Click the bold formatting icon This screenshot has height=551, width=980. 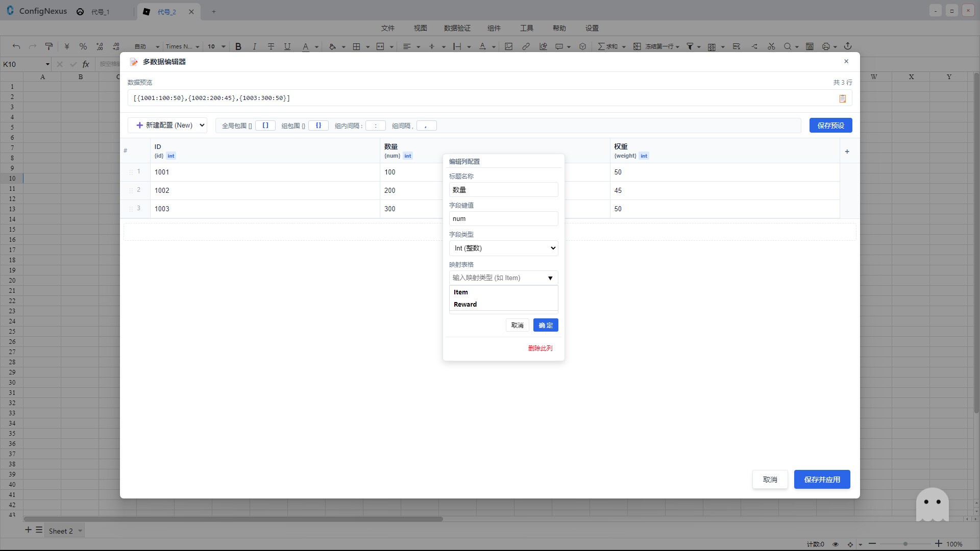238,46
